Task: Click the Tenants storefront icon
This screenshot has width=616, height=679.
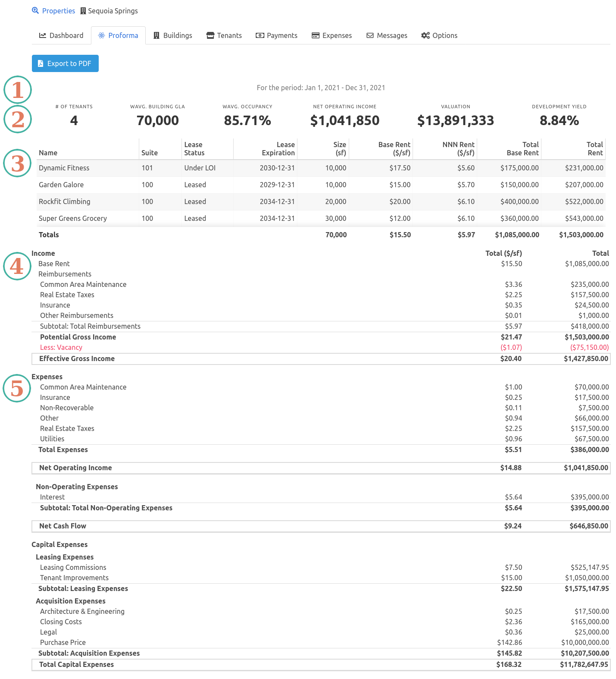Action: 210,35
